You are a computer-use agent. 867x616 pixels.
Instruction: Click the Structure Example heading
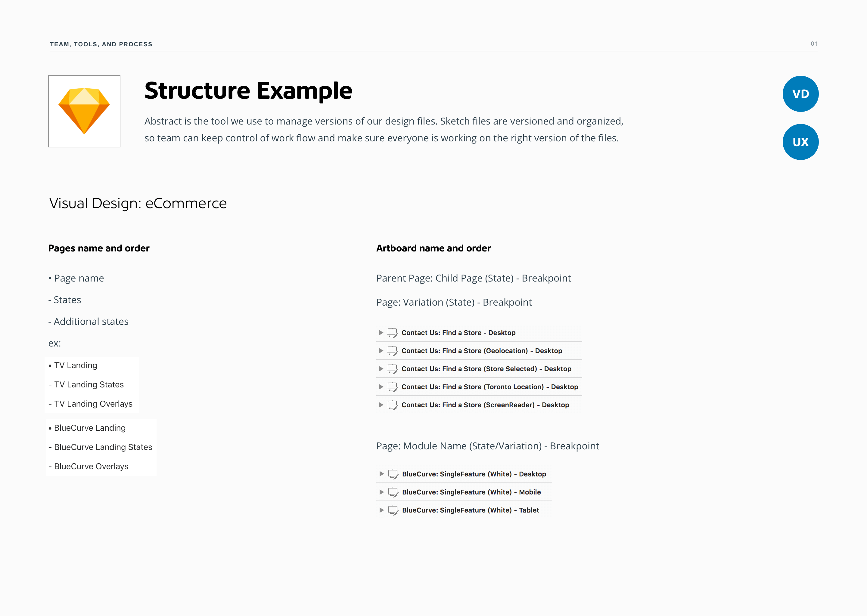[248, 91]
